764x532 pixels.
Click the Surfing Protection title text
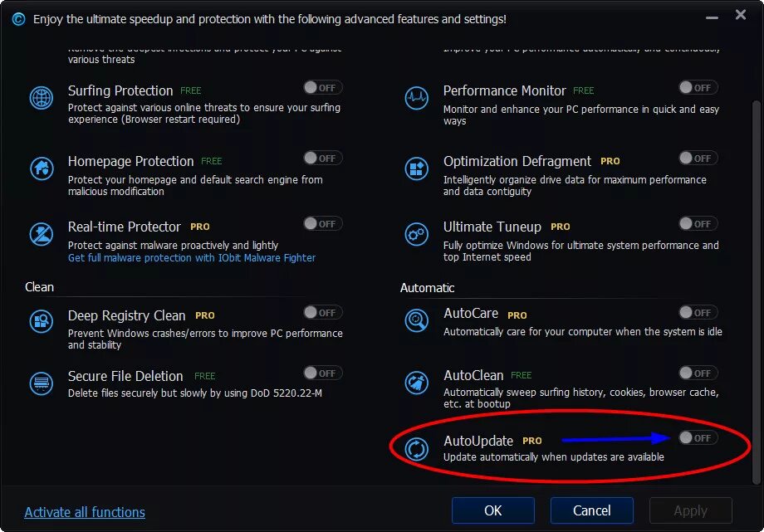pos(120,90)
